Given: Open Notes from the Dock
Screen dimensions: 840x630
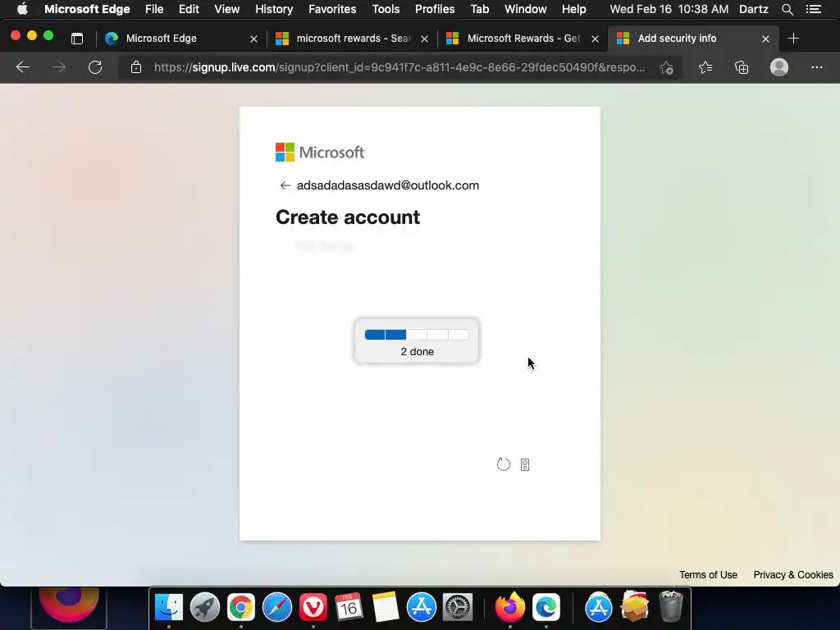Looking at the screenshot, I should click(386, 608).
